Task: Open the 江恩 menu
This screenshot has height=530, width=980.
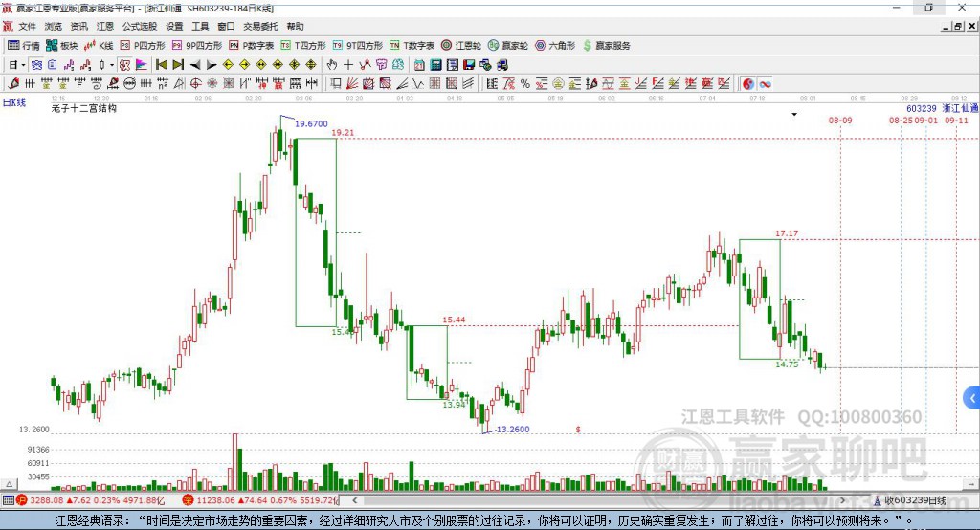Action: pos(105,26)
